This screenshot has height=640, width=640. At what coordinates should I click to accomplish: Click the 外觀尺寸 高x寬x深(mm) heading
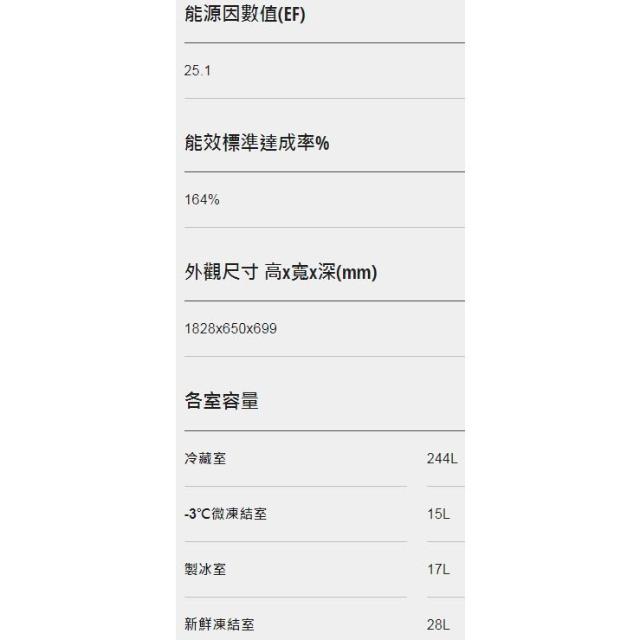[x=281, y=272]
